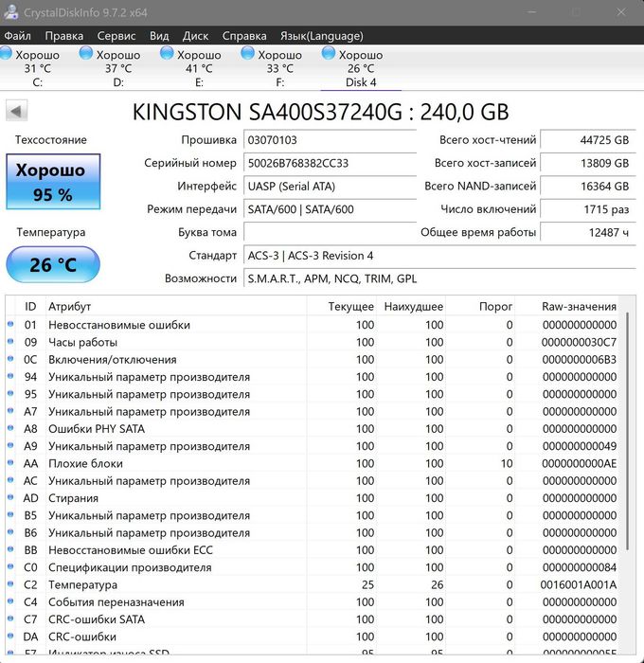Open the Вид menu
The height and width of the screenshot is (663, 644).
pyautogui.click(x=159, y=36)
